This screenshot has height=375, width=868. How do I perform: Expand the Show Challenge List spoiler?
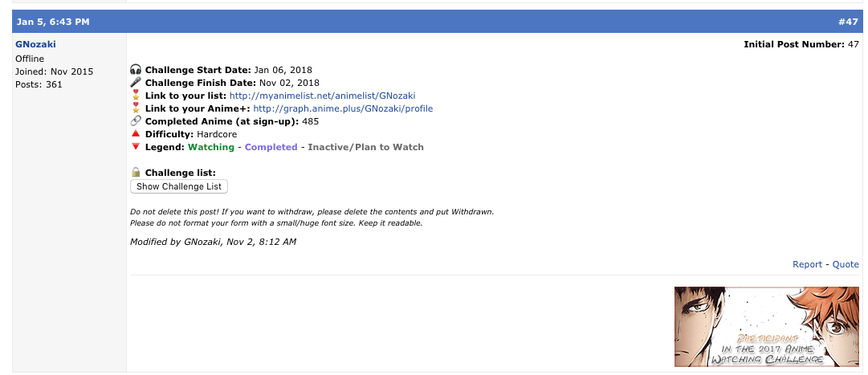coord(179,186)
